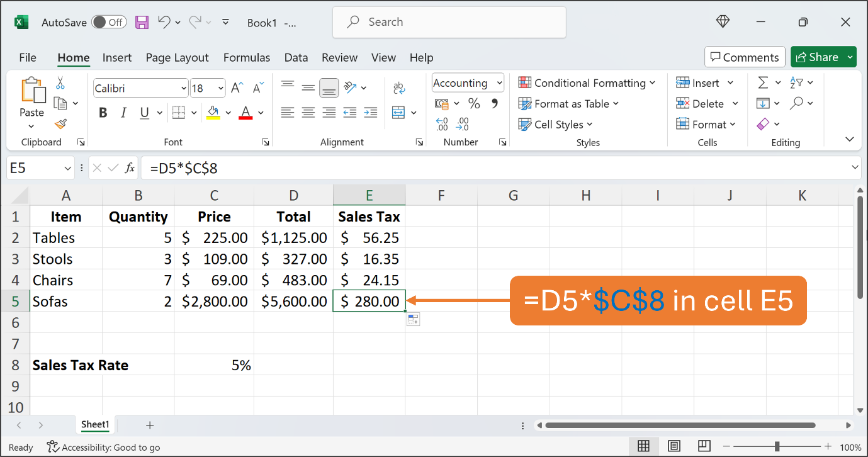Decrease font size with smaller A icon

257,87
